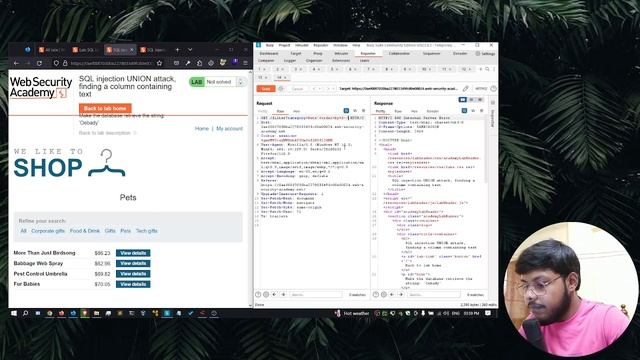Click the browser address bar URL
Viewport: 640px width, 360px height.
pos(111,63)
